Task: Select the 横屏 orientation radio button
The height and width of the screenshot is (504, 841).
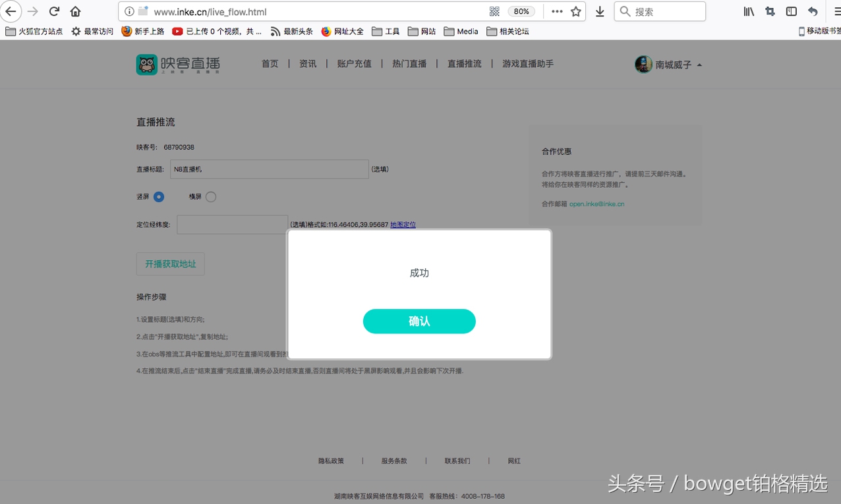Action: [210, 196]
